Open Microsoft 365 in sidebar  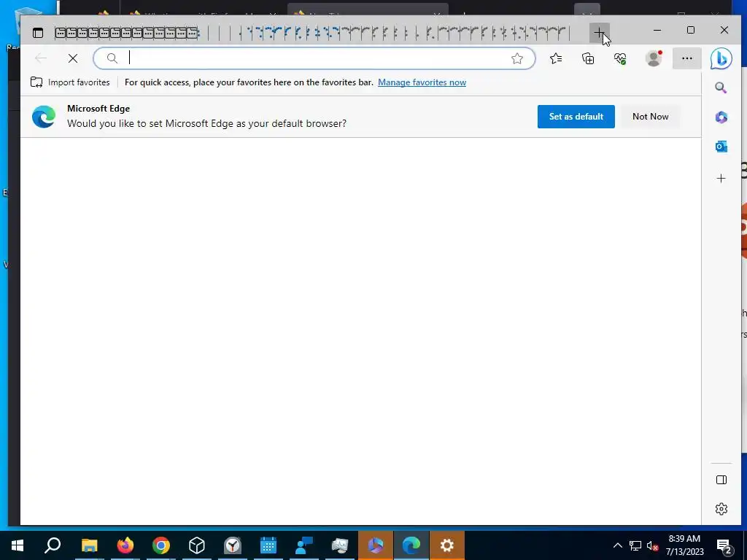click(x=721, y=117)
